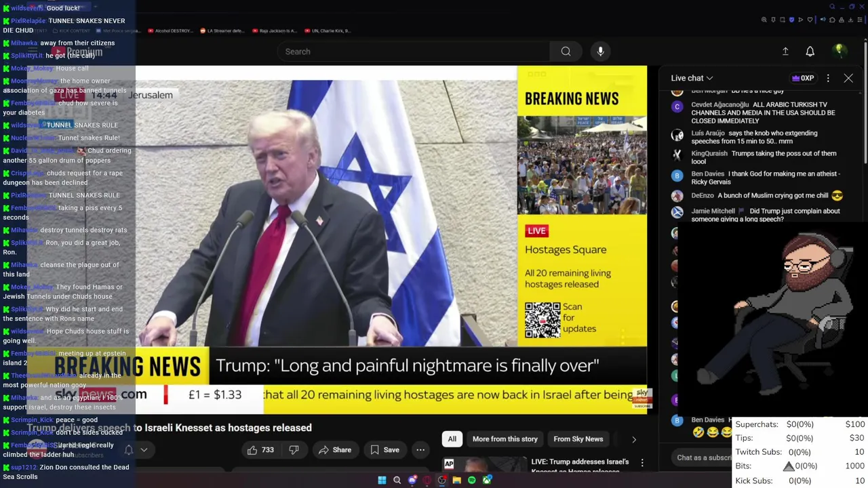Open the video's more actions ellipsis
The width and height of the screenshot is (868, 488).
tap(420, 450)
